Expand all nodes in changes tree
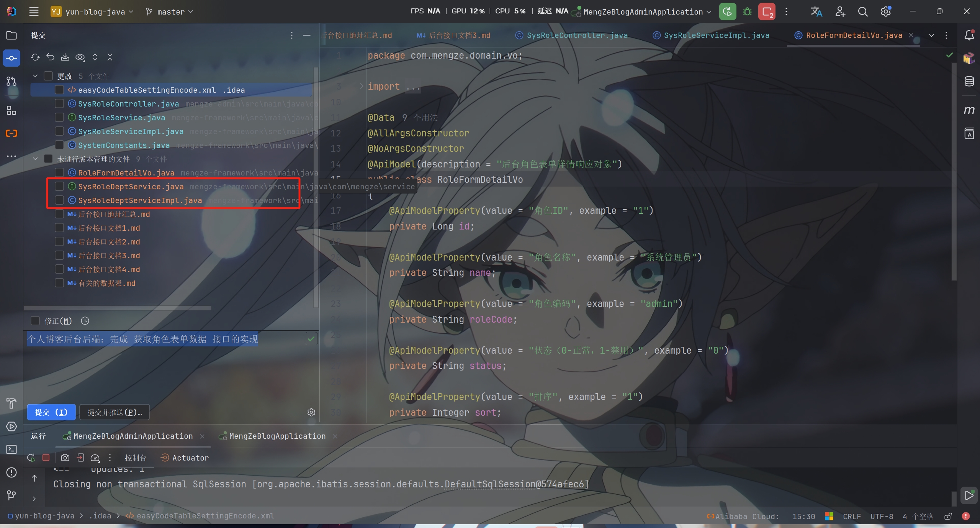980x528 pixels. 95,57
